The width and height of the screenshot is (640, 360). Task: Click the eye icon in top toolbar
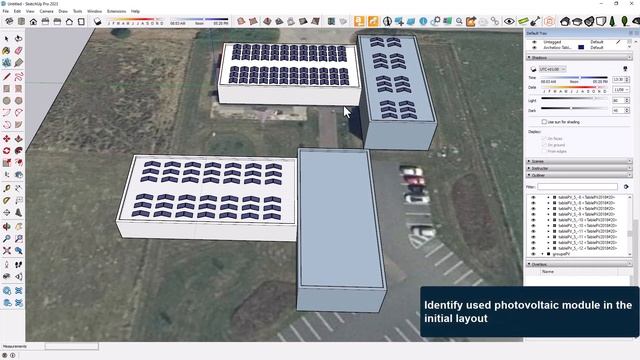click(x=509, y=21)
